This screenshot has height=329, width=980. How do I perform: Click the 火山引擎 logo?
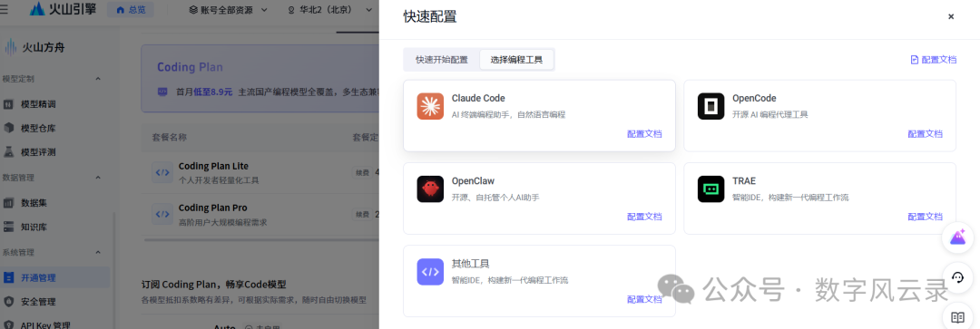click(x=64, y=9)
